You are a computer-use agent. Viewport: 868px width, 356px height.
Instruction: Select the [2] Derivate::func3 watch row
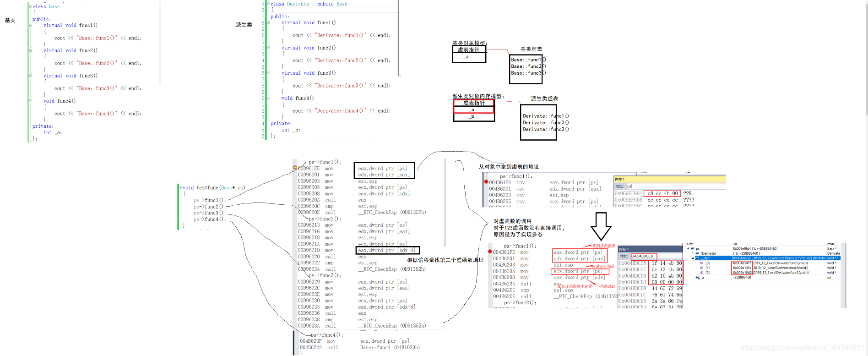pyautogui.click(x=763, y=273)
